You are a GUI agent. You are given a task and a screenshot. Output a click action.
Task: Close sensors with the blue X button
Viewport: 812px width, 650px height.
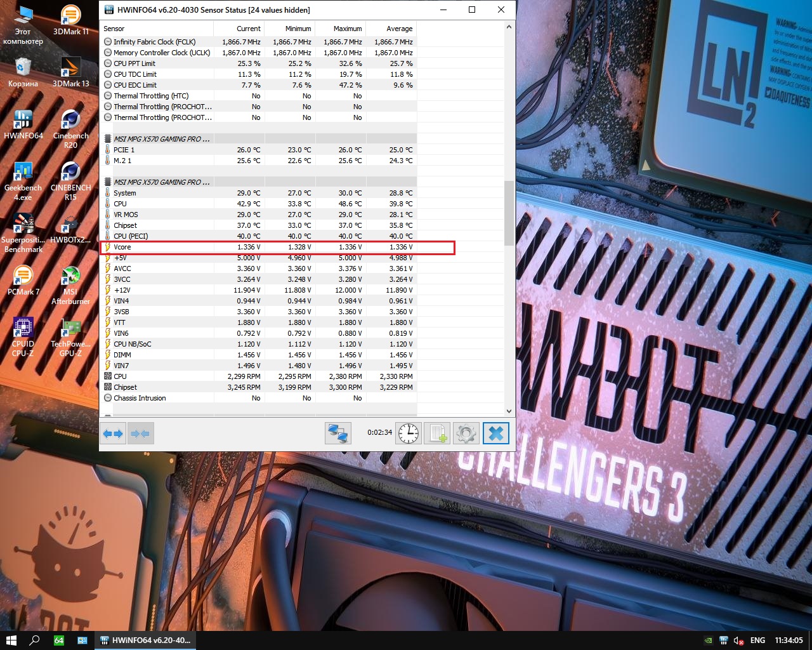click(x=496, y=434)
